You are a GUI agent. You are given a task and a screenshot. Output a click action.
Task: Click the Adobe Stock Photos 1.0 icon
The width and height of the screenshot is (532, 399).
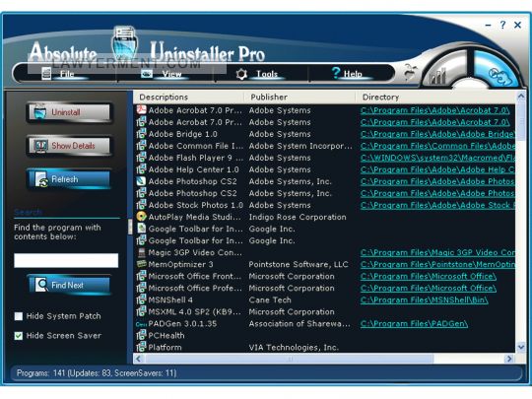pyautogui.click(x=141, y=205)
